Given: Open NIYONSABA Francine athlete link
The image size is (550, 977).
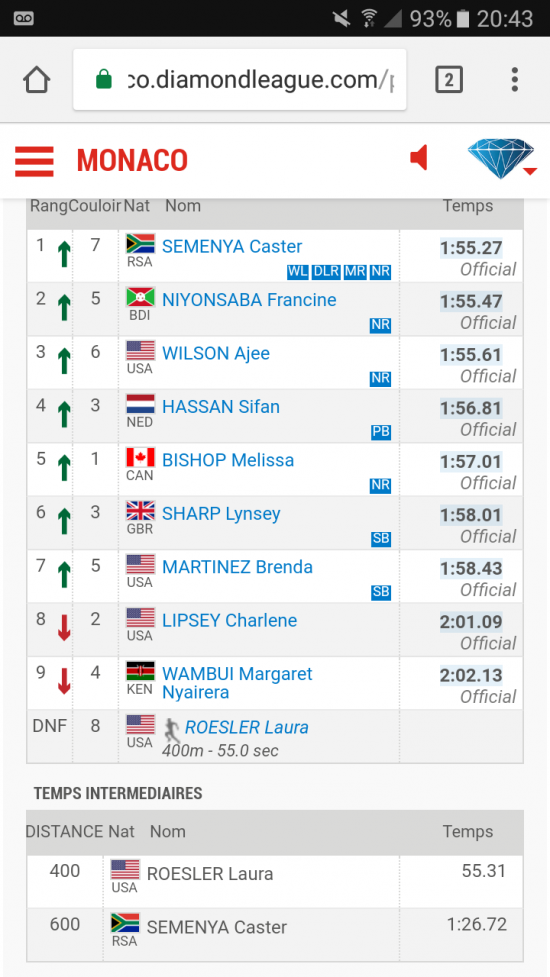Looking at the screenshot, I should click(249, 300).
